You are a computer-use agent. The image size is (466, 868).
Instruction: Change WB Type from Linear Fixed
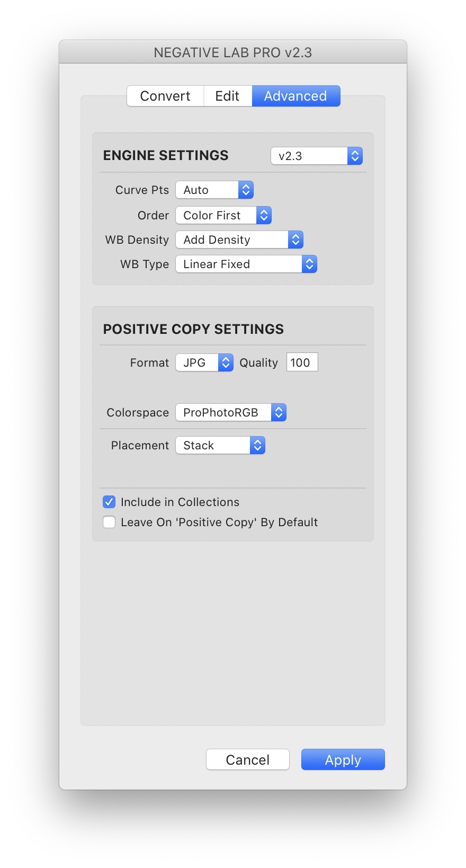point(246,264)
